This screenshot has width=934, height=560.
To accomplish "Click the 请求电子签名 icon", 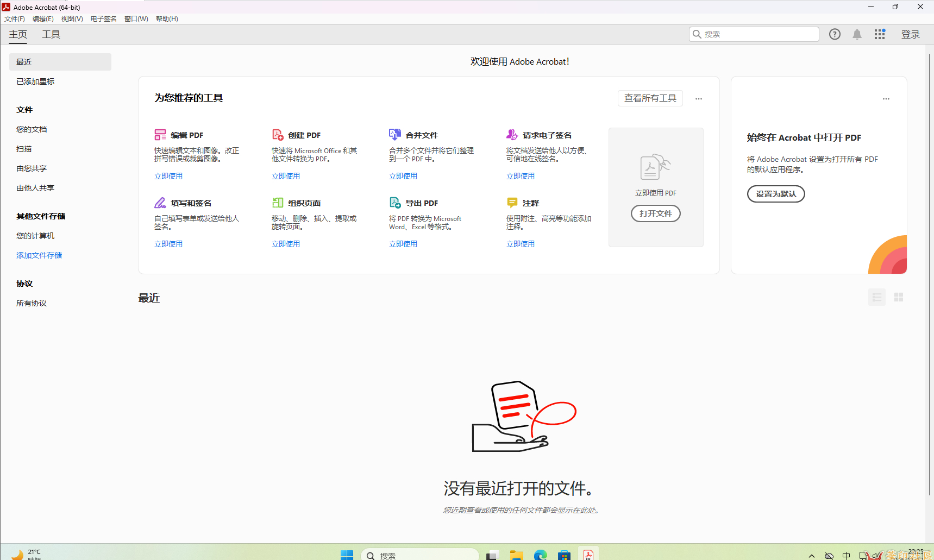I will (512, 134).
